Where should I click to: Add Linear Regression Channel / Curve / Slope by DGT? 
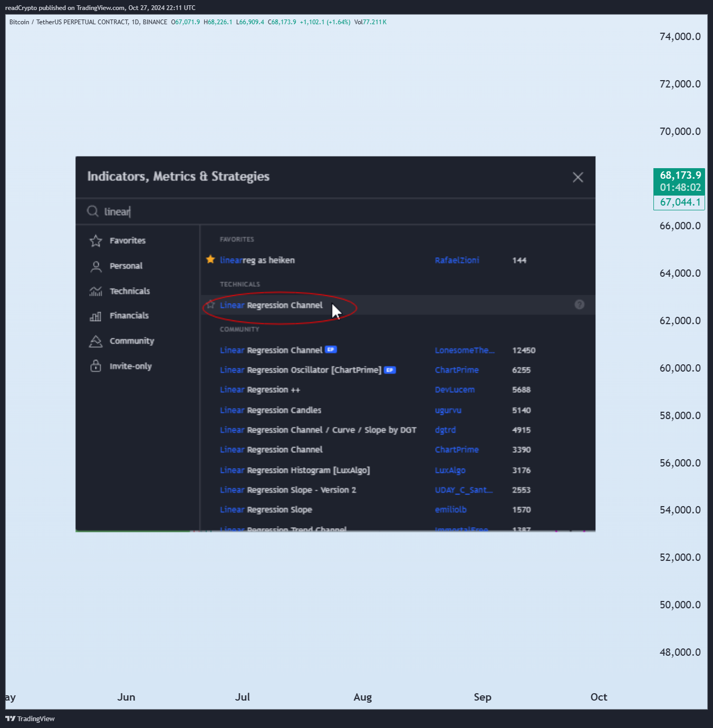(x=318, y=430)
